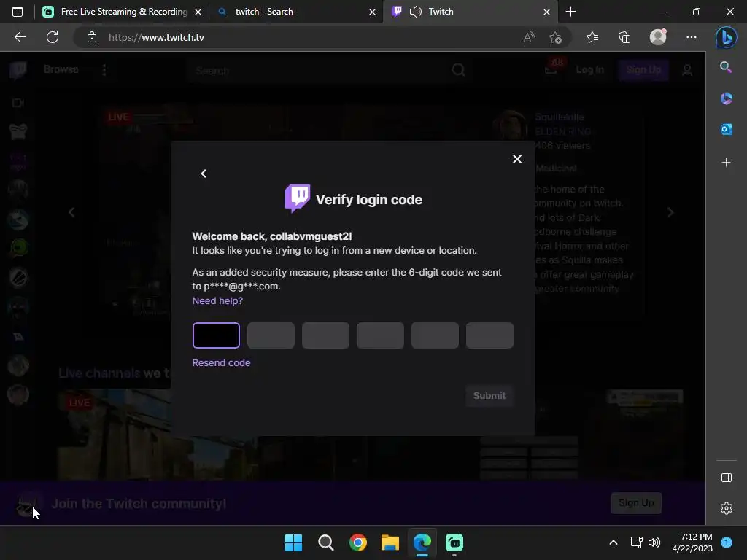Click Sign Up in the community banner
The image size is (747, 560).
point(636,503)
